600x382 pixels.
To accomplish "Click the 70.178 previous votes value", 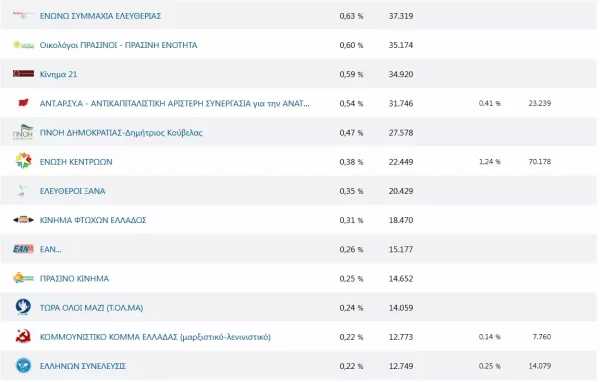I will click(540, 162).
